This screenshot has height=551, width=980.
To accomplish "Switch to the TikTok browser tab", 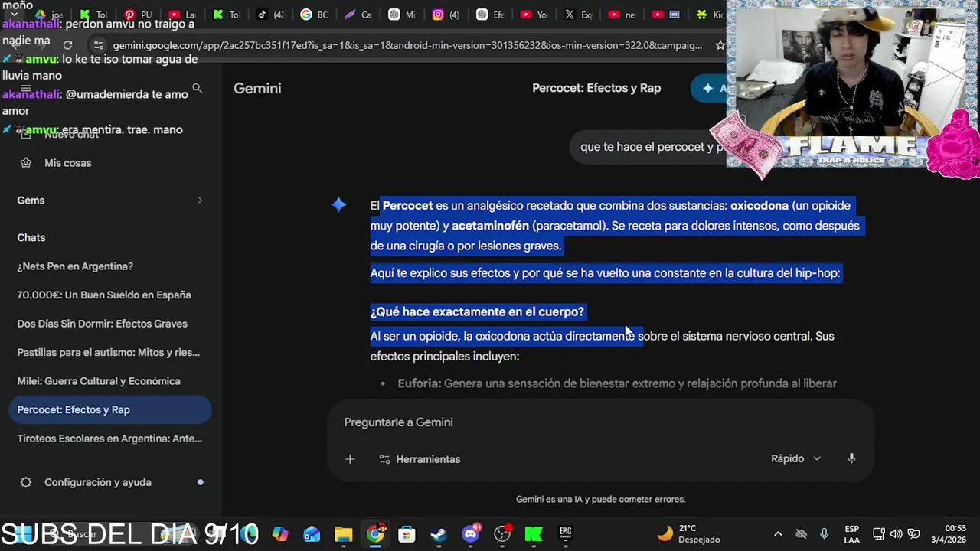I will [x=271, y=15].
